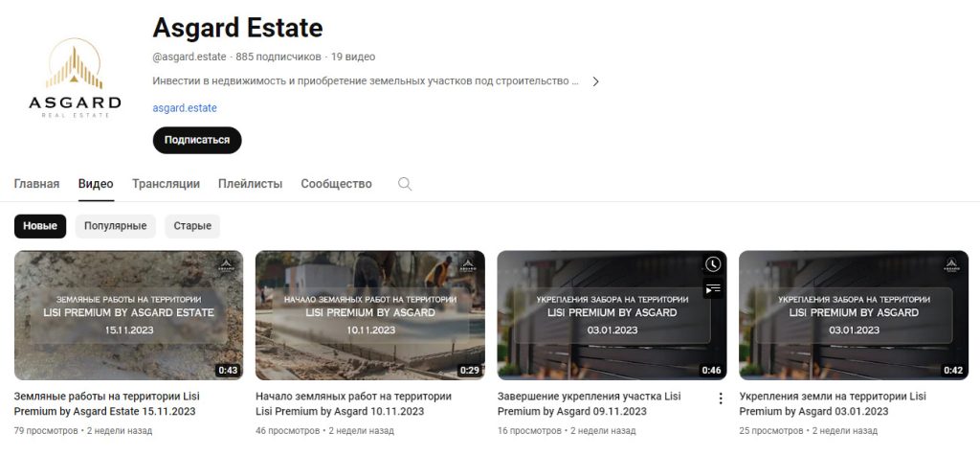Open the 0:42 duration video thumbnail
Viewport: 980px width, 455px height.
(853, 315)
